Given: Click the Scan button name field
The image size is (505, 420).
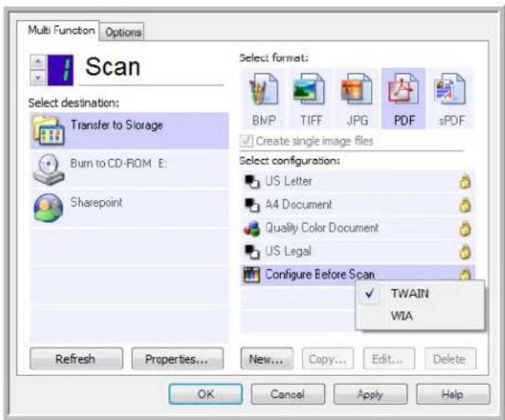Looking at the screenshot, I should [152, 68].
